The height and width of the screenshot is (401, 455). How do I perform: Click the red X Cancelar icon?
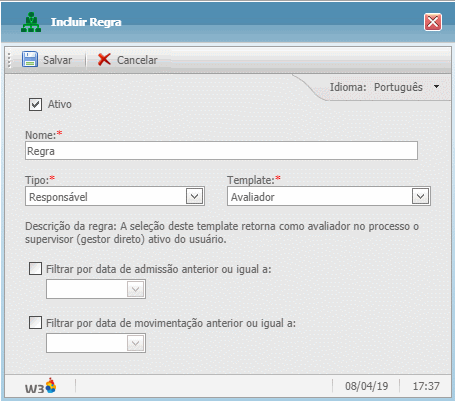104,60
